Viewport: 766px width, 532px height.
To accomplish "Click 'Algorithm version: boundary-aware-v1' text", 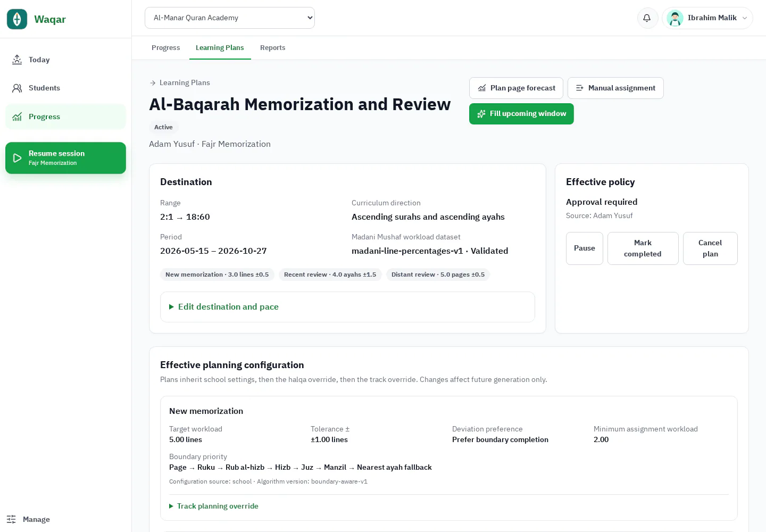I will pos(312,482).
